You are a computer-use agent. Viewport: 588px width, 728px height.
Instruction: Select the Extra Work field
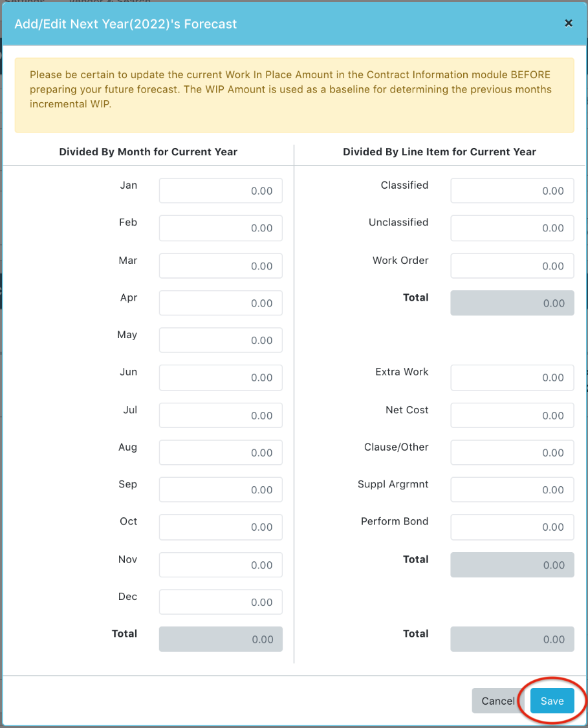pyautogui.click(x=512, y=378)
